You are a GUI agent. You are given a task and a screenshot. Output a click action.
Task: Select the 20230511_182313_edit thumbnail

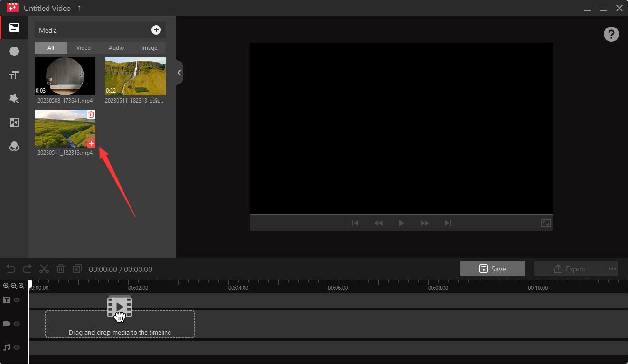click(x=135, y=76)
